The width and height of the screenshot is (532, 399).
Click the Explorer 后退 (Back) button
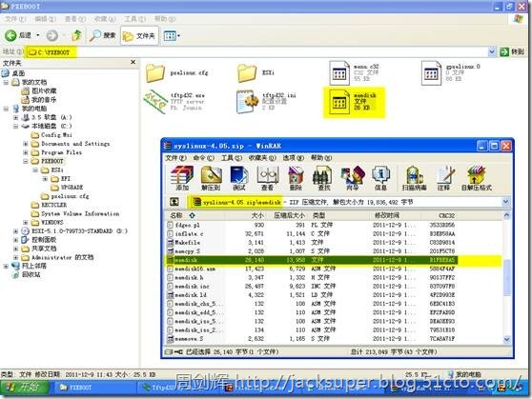coord(18,35)
